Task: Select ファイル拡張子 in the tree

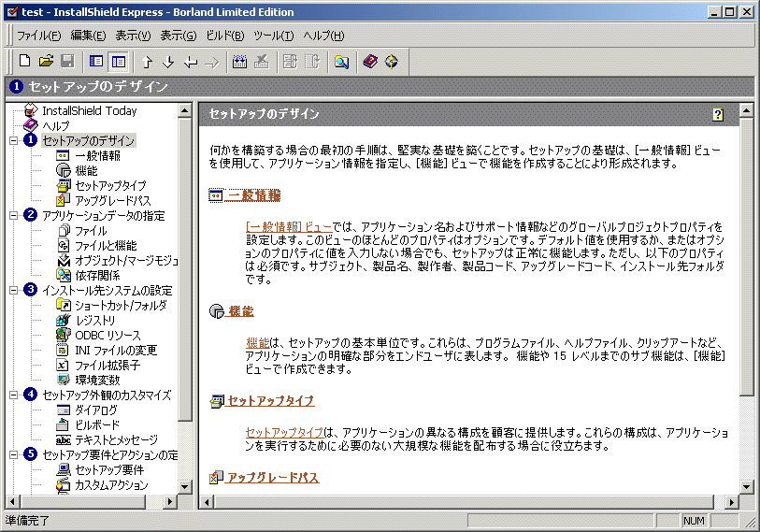Action: [108, 366]
